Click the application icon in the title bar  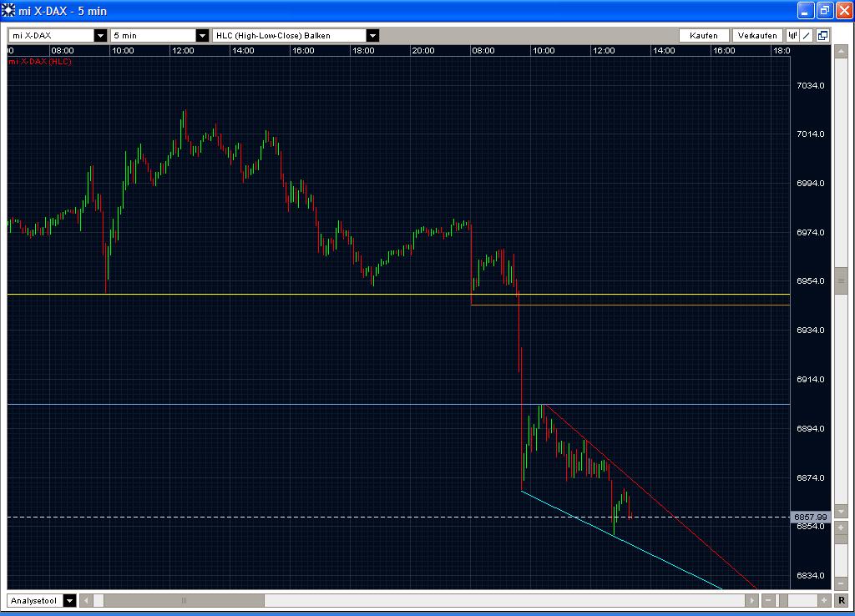[x=8, y=8]
